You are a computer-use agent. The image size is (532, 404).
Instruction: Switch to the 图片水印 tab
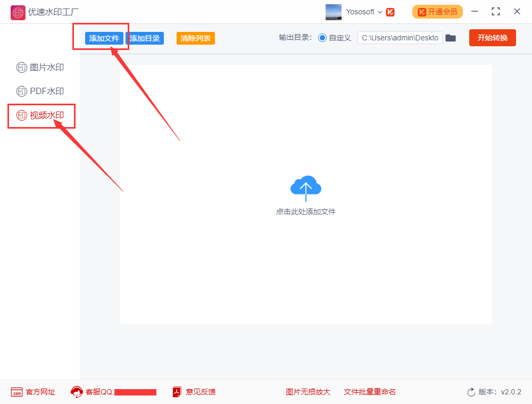click(40, 68)
